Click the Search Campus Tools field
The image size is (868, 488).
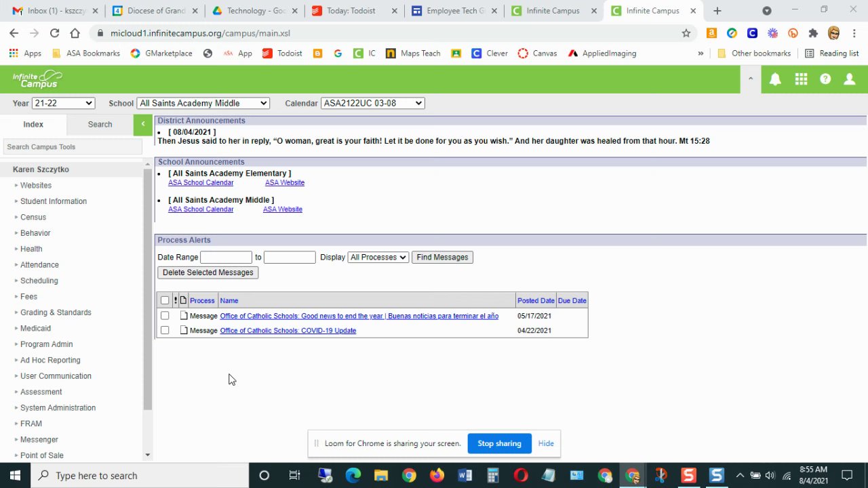(x=71, y=147)
